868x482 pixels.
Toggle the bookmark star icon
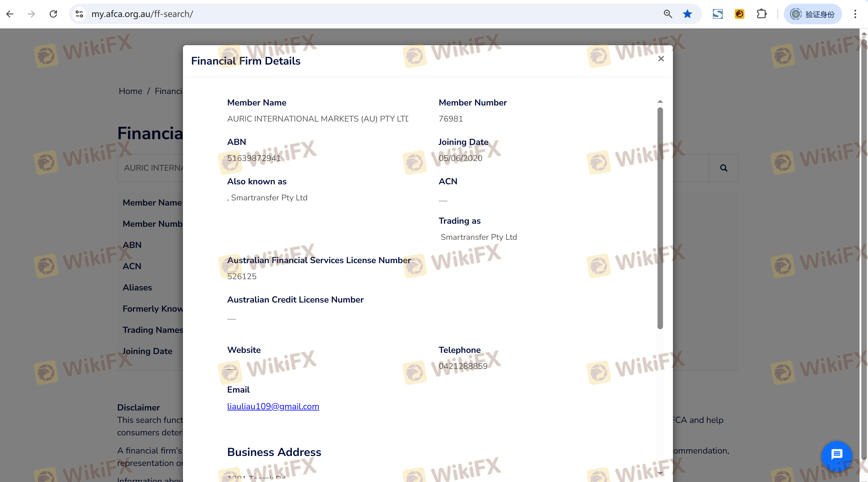[x=687, y=14]
